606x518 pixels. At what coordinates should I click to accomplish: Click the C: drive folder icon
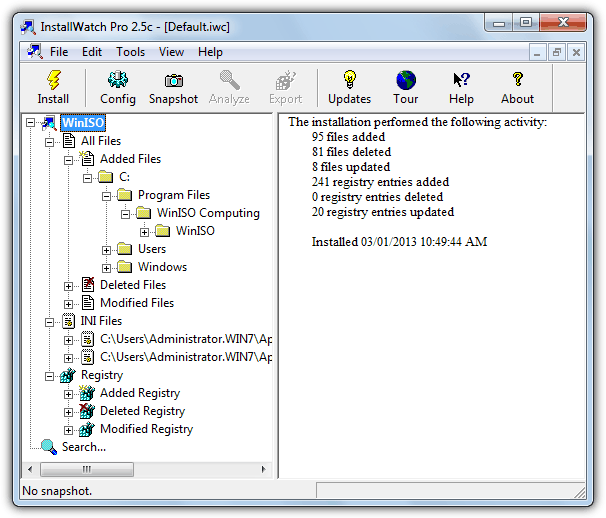click(106, 177)
